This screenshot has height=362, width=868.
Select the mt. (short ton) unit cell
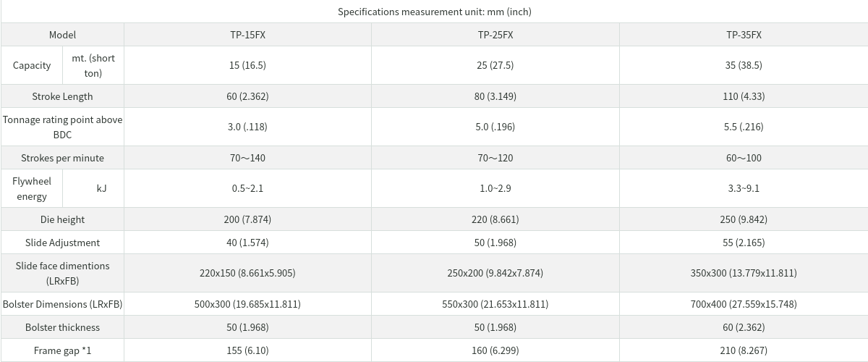tap(93, 65)
